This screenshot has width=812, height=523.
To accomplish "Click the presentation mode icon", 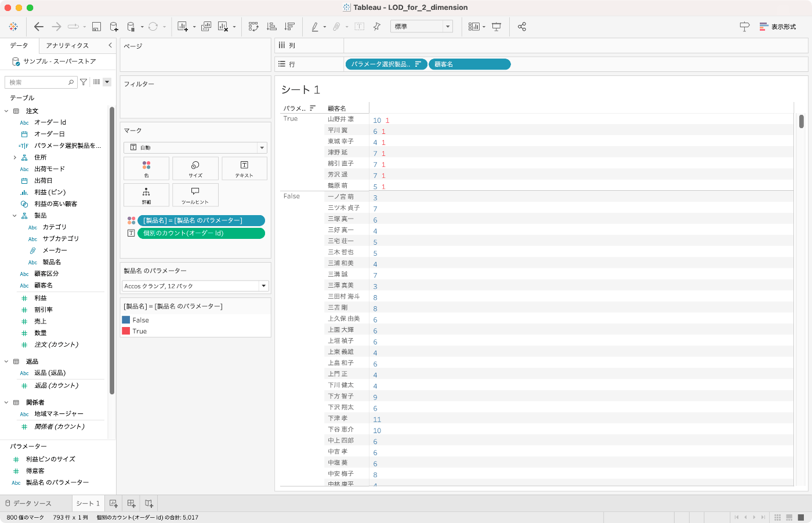I will [496, 27].
